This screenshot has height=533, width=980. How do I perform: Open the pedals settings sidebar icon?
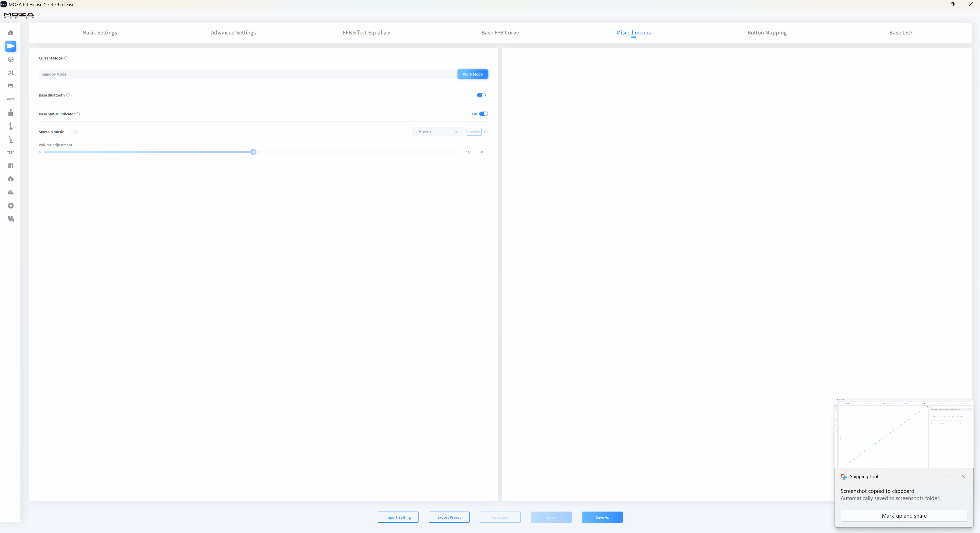point(11,73)
